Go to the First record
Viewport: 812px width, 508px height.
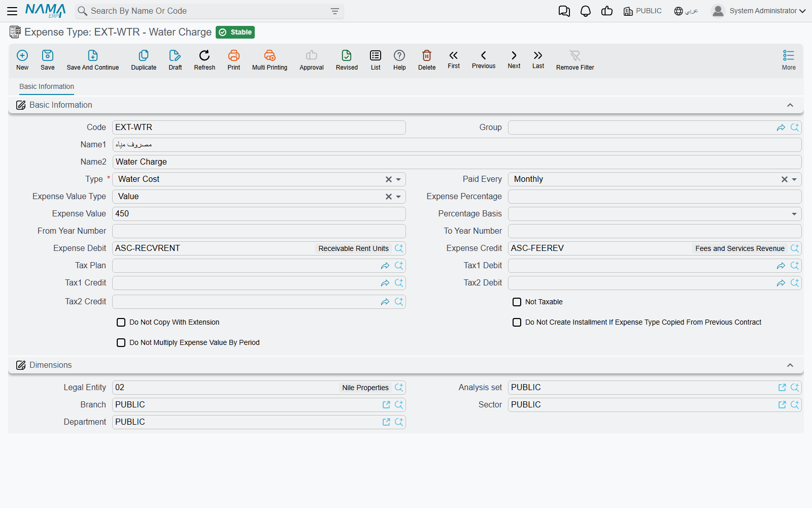[454, 59]
